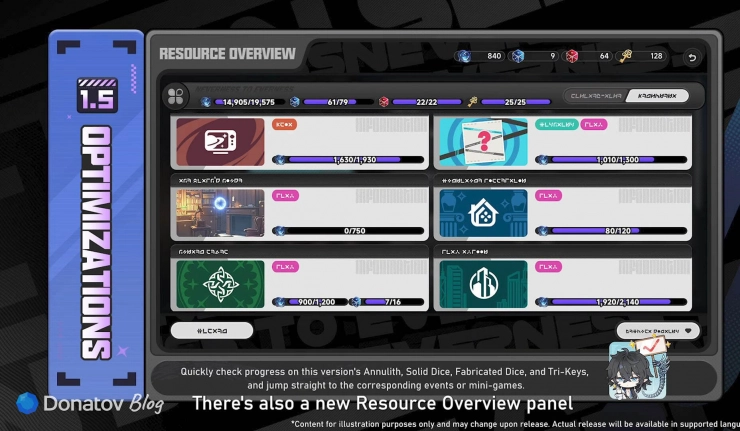
Task: Click the 1,920/2,140 progress bar
Action: [618, 302]
